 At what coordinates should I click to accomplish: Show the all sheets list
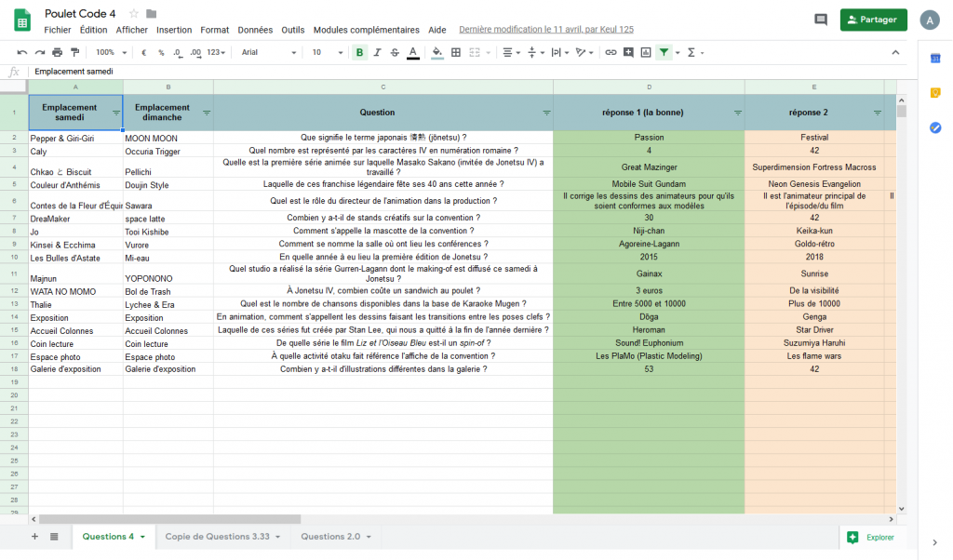coord(54,537)
